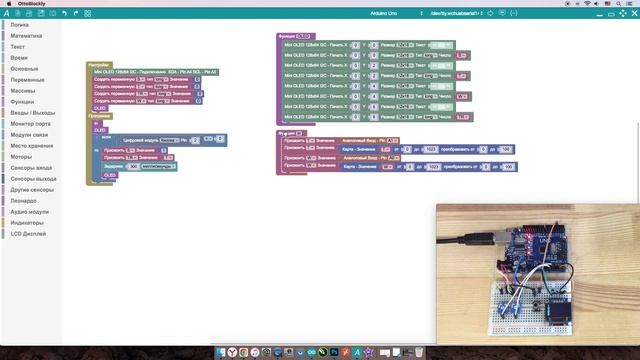This screenshot has width=640, height=360.
Task: Click the volume icon in menu bar
Action: (597, 3)
